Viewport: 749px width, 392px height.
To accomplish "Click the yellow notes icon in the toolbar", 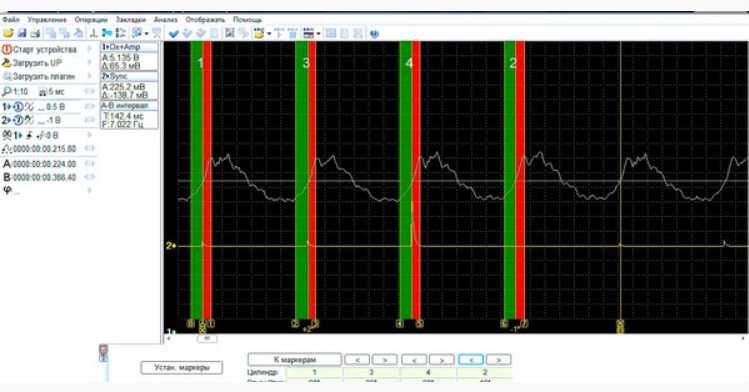I will 259,33.
